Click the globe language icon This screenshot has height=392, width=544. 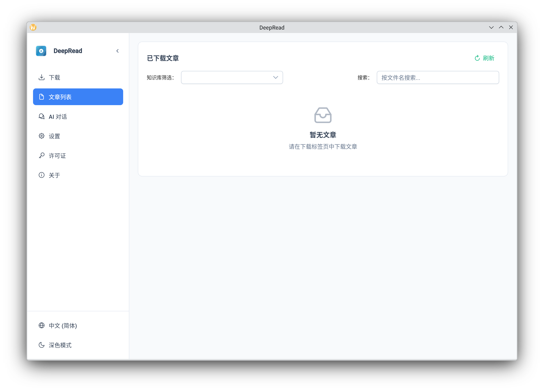[42, 325]
